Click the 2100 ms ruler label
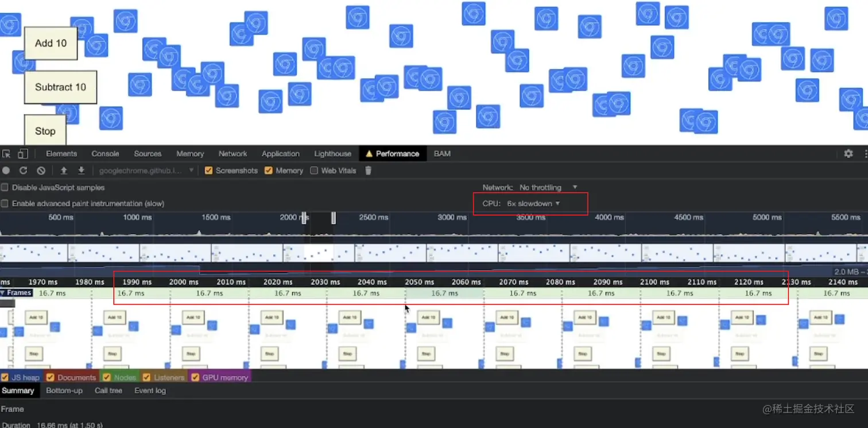 point(654,282)
